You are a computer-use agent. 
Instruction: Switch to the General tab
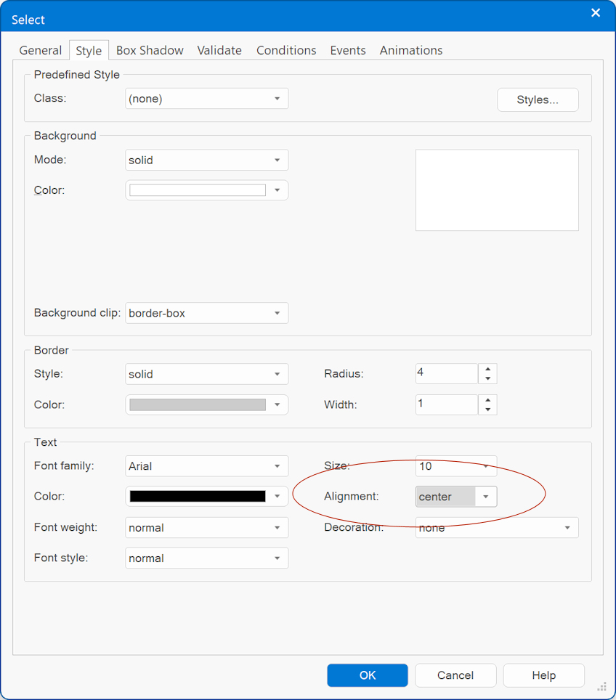[41, 50]
